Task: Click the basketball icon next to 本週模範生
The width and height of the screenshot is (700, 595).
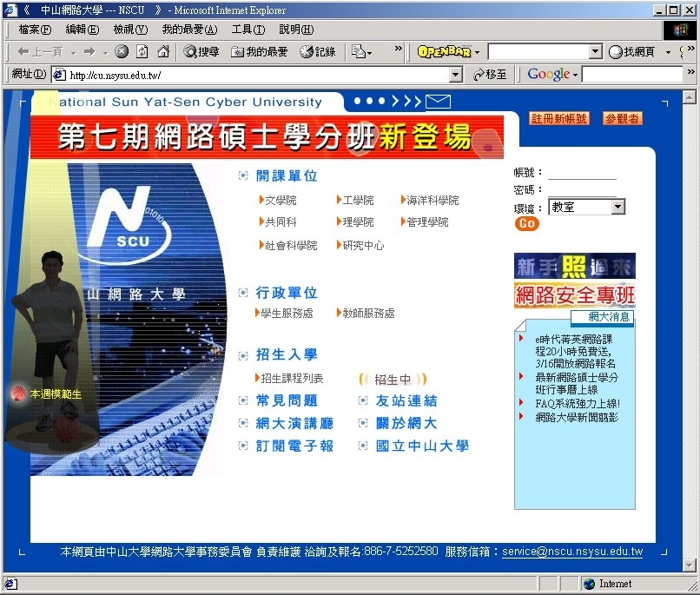Action: pyautogui.click(x=18, y=393)
